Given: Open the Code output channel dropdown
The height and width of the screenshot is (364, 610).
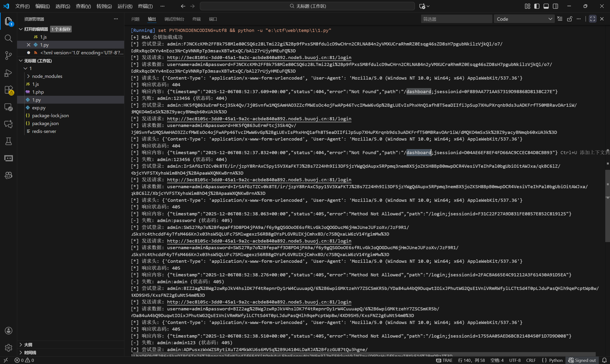Looking at the screenshot, I should coord(524,19).
